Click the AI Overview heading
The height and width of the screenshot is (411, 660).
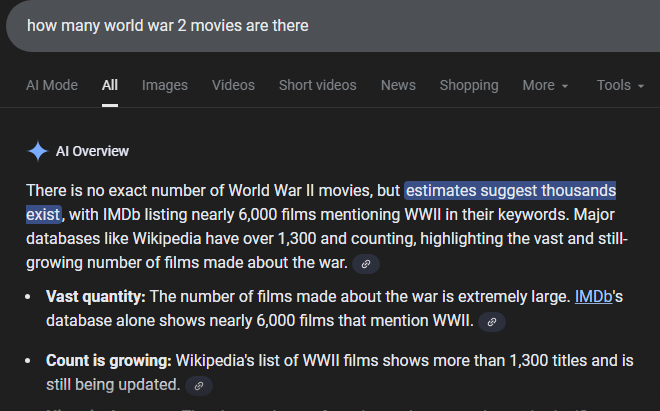click(92, 151)
